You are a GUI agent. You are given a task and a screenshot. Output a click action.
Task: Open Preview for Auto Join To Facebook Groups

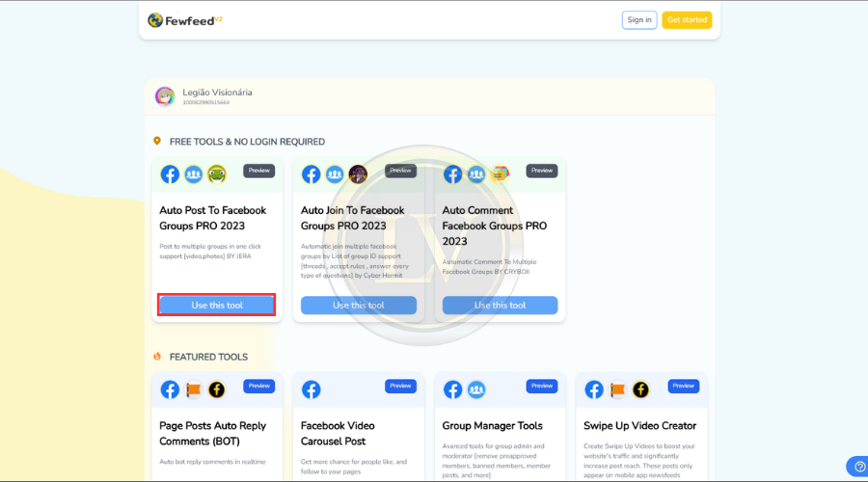(400, 171)
